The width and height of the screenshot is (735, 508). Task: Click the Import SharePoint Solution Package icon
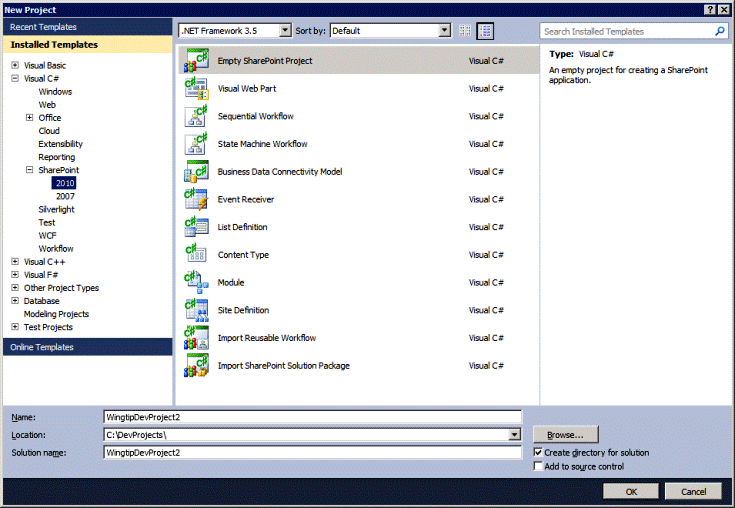[x=196, y=365]
